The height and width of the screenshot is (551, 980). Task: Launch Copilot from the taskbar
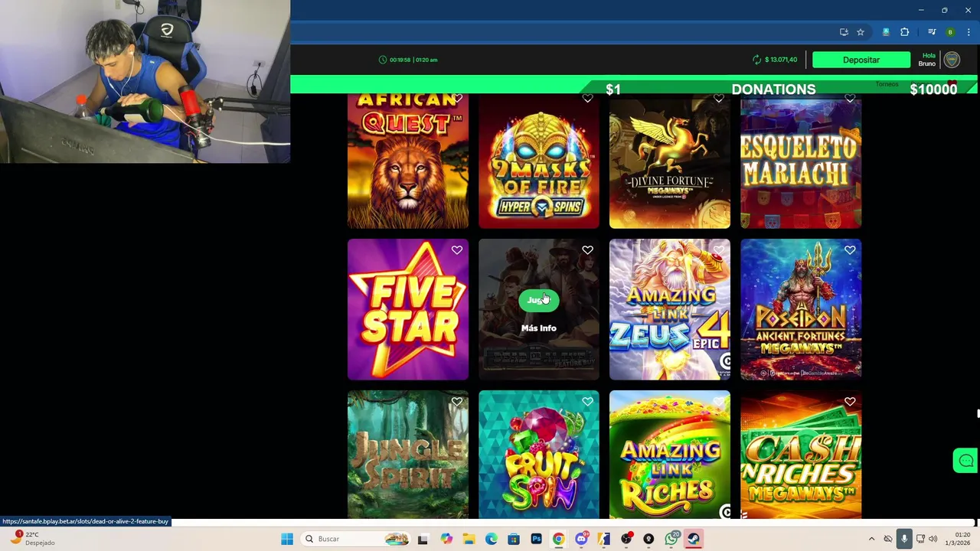click(x=446, y=539)
